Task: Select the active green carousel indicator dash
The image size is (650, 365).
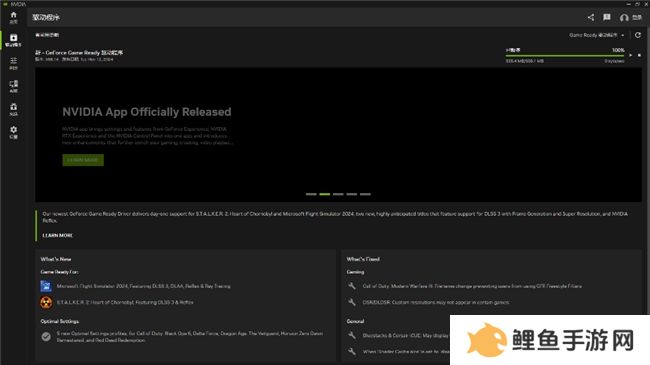Action: [x=325, y=194]
